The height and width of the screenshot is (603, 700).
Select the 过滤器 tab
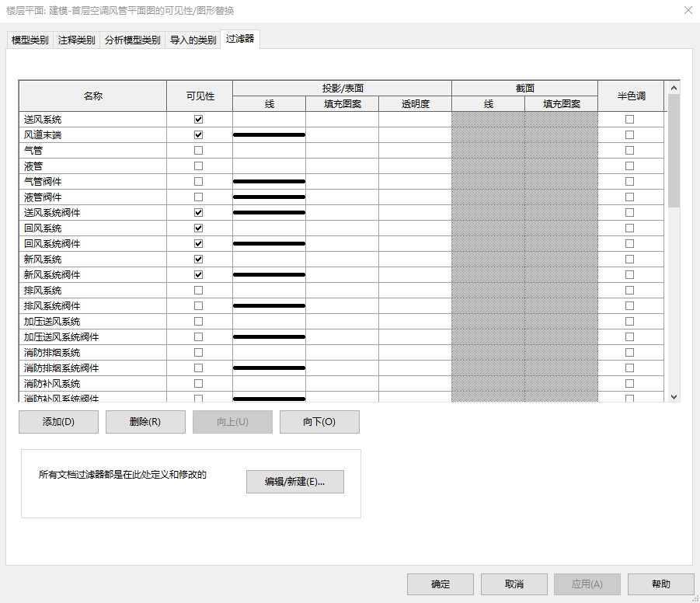[x=240, y=39]
